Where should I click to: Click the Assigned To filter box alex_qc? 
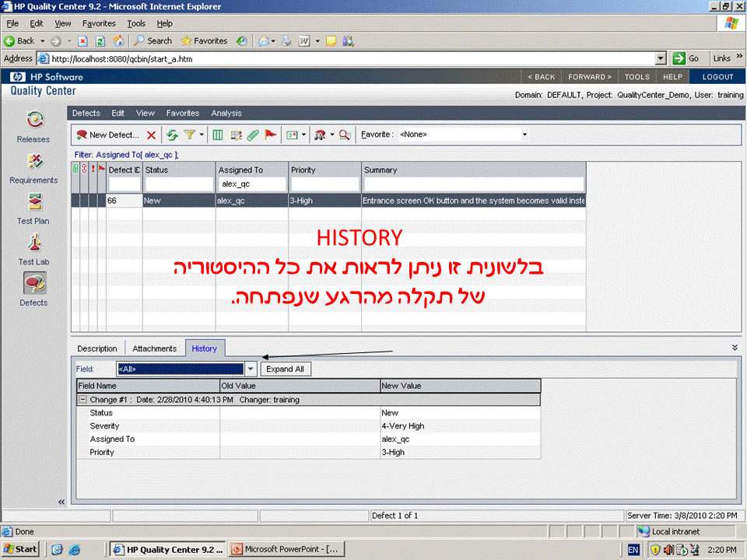252,184
